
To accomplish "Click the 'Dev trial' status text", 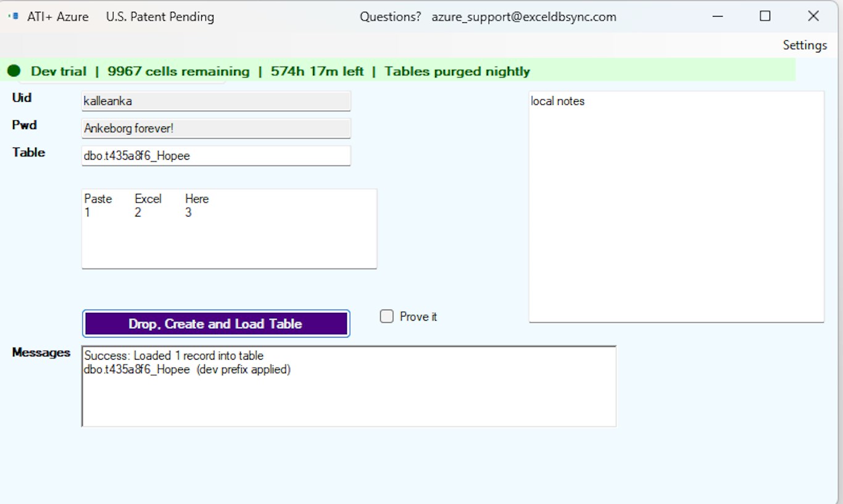I will pos(59,72).
